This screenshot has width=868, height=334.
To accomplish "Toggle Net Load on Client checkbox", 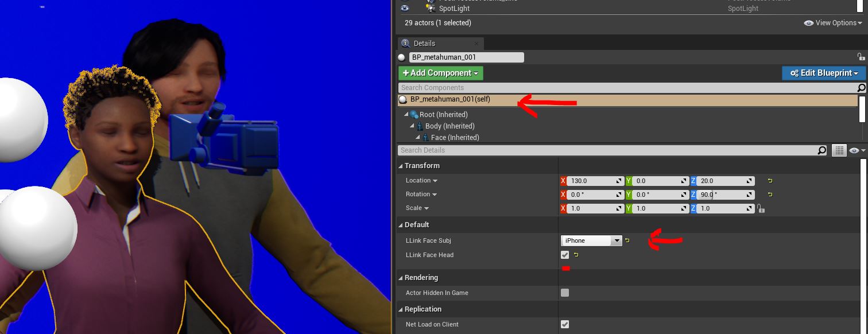I will click(565, 324).
